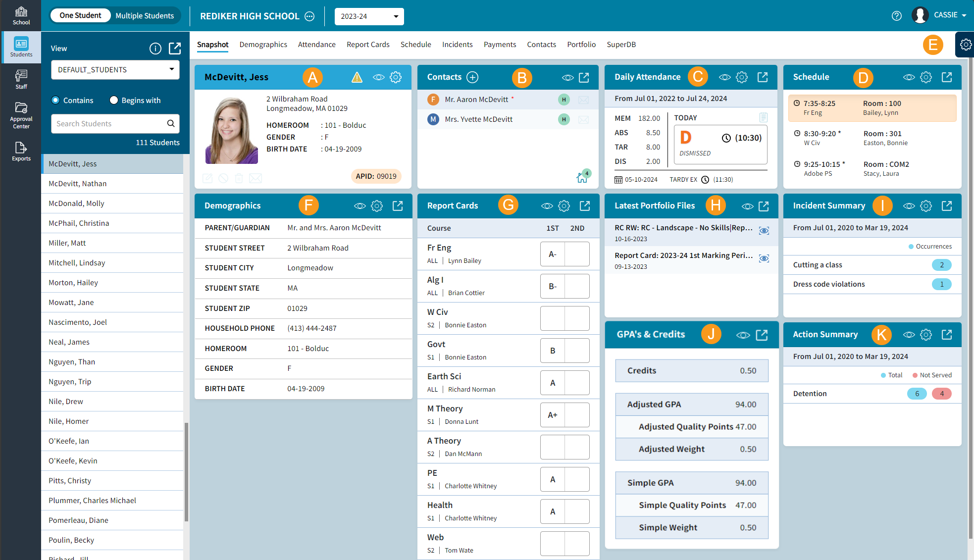Open the alert warning icon on McDevitt's snapshot
974x560 pixels.
coord(357,77)
